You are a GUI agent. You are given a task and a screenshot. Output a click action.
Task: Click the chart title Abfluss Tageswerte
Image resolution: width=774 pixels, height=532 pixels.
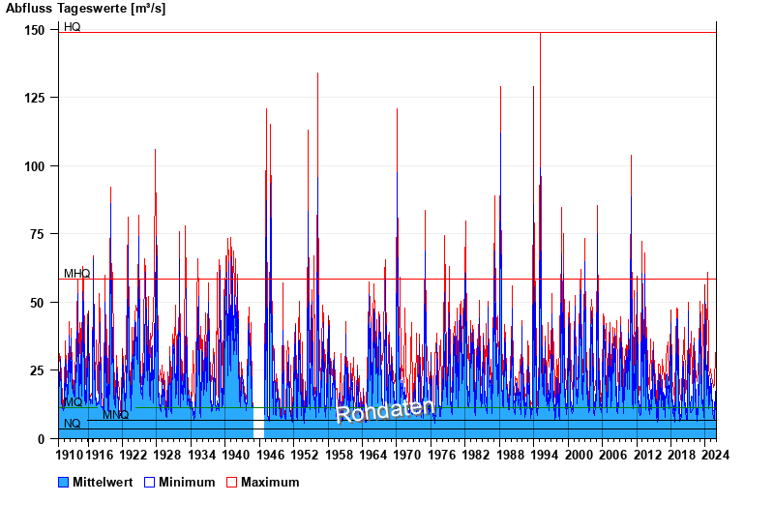(86, 9)
